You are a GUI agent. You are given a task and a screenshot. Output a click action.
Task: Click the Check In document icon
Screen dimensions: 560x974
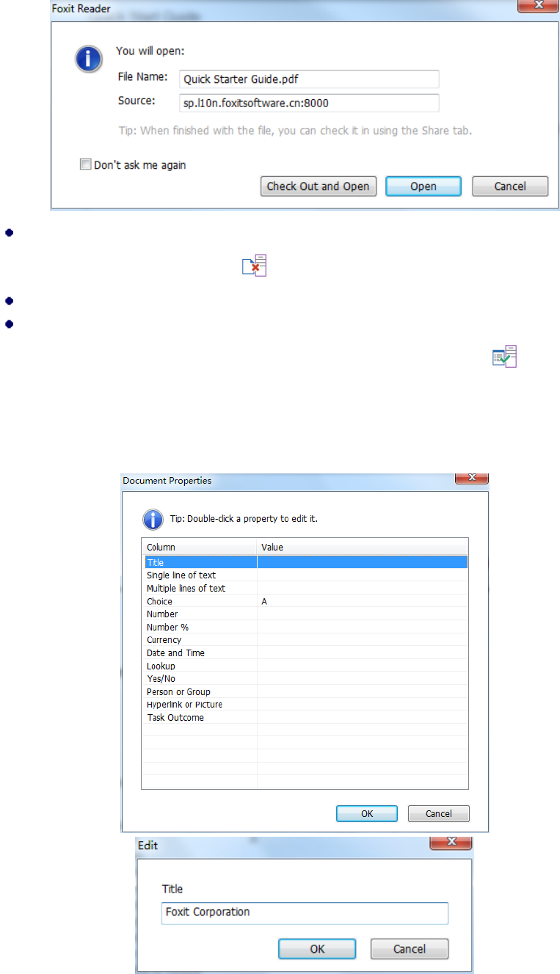click(505, 356)
